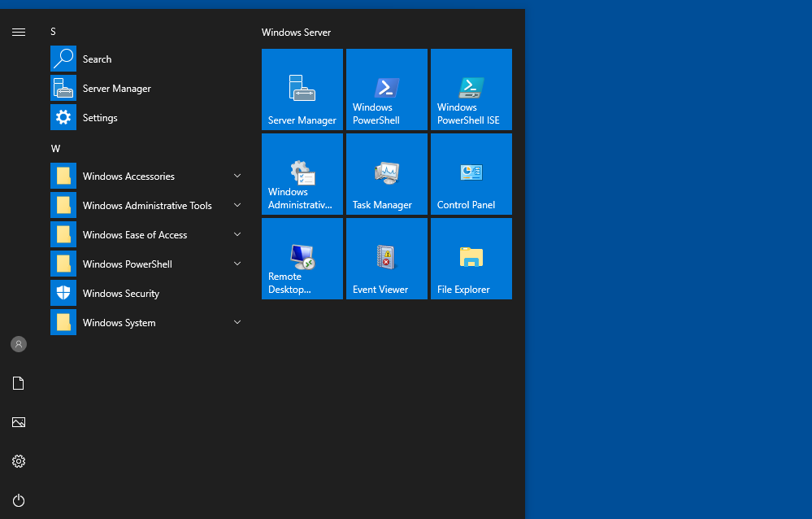
Task: Open the Windows PowerShell ISE tile
Action: 471,89
